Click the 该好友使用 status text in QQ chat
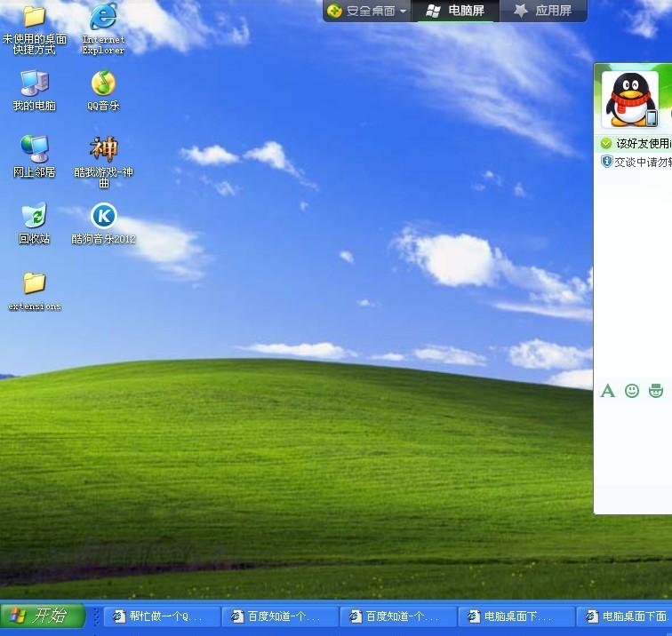Viewport: 672px width, 636px height. 644,144
